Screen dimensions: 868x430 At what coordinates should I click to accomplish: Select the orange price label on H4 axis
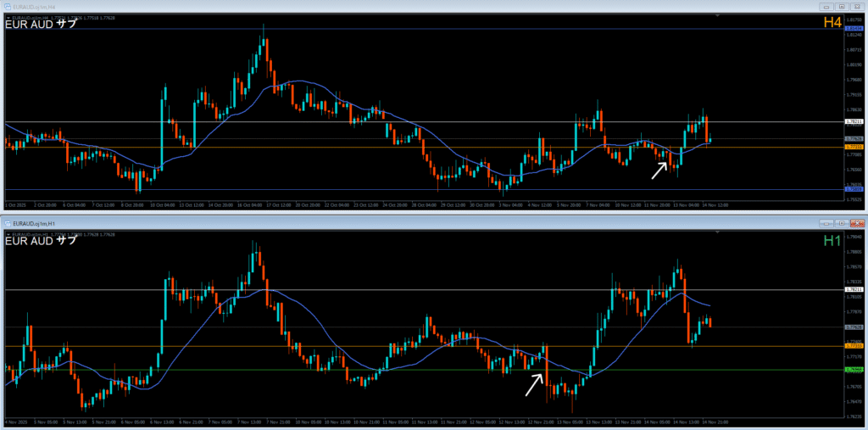coord(854,148)
